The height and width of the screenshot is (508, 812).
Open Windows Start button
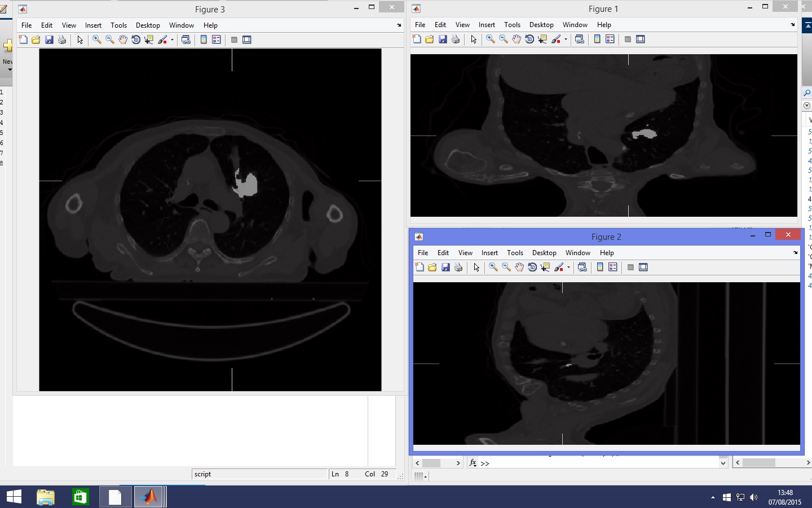click(14, 497)
